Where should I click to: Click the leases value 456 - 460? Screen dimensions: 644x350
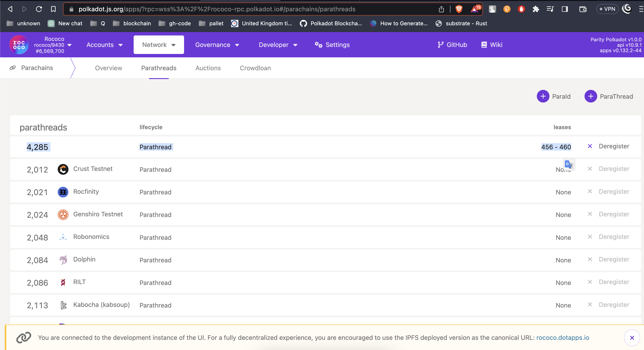pos(556,147)
